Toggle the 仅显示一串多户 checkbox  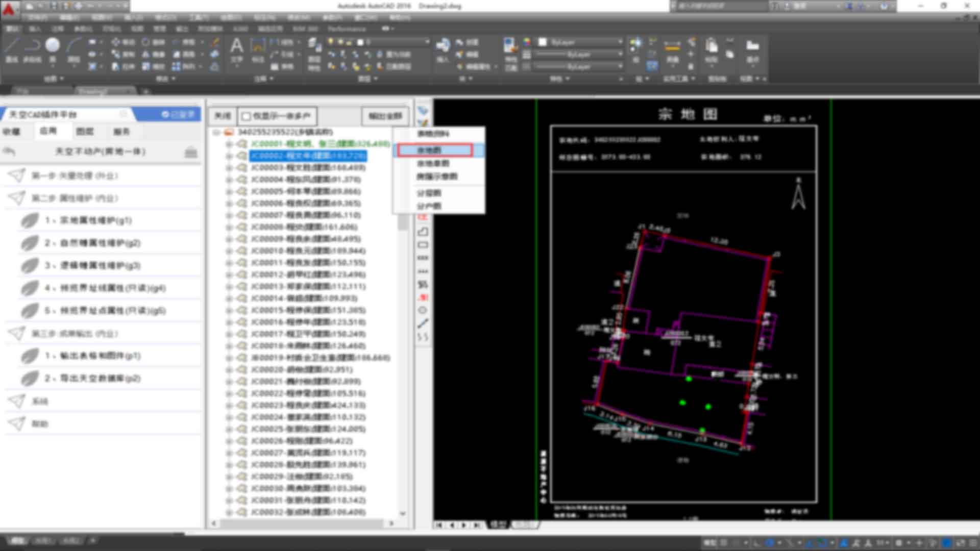click(246, 116)
